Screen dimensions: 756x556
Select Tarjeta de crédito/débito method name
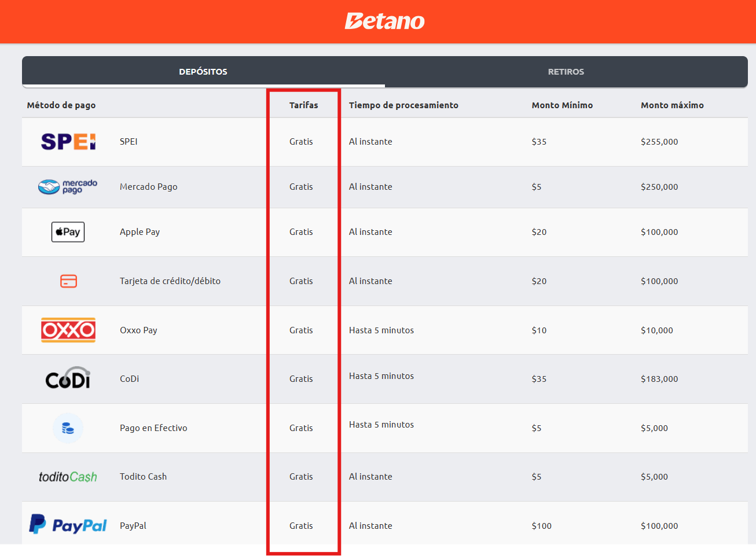[x=170, y=281]
